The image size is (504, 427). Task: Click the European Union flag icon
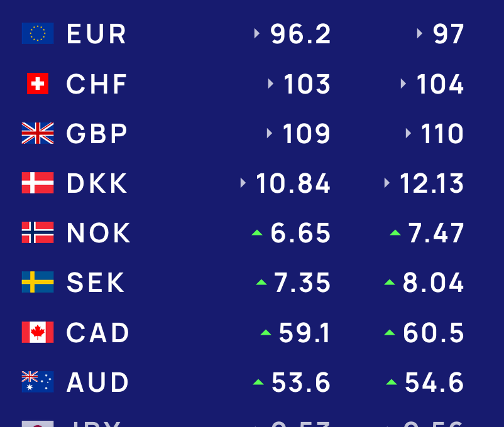tap(38, 33)
